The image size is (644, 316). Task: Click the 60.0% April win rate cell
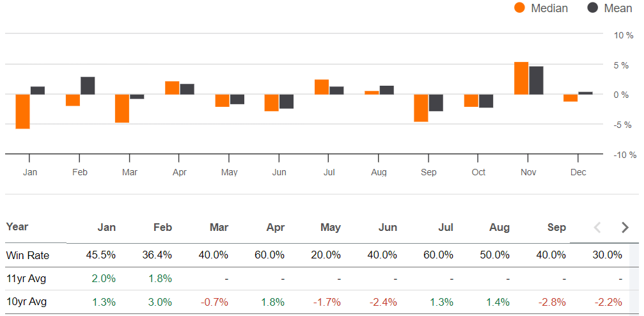270,255
